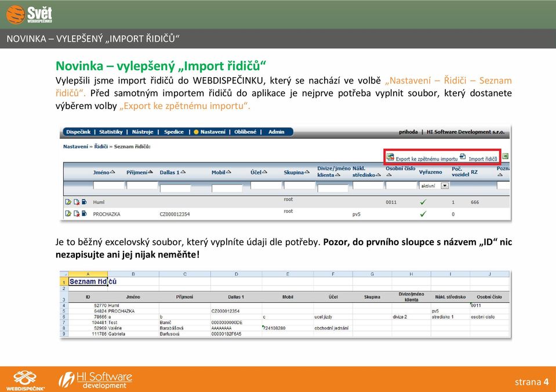Click cell containing 00000182F6A5
The image size is (556, 392).
tap(236, 334)
